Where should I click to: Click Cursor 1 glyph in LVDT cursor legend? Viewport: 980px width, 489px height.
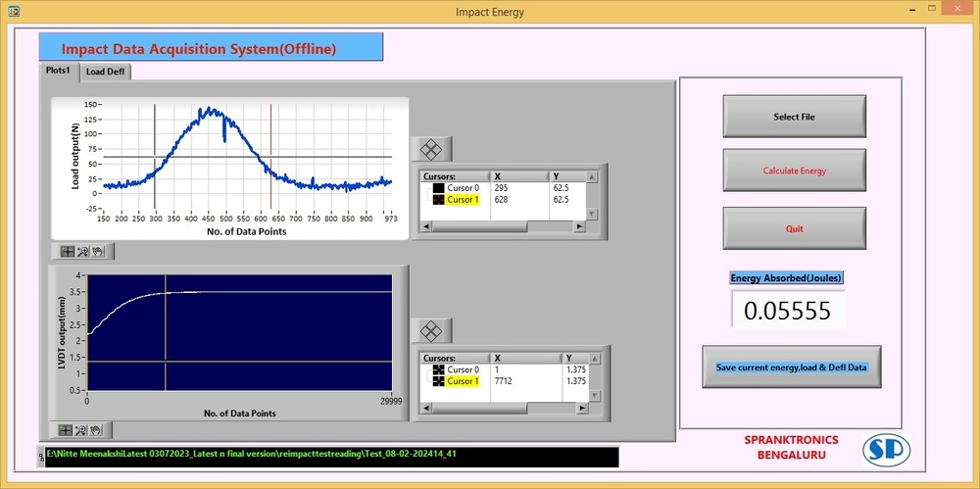coord(439,381)
